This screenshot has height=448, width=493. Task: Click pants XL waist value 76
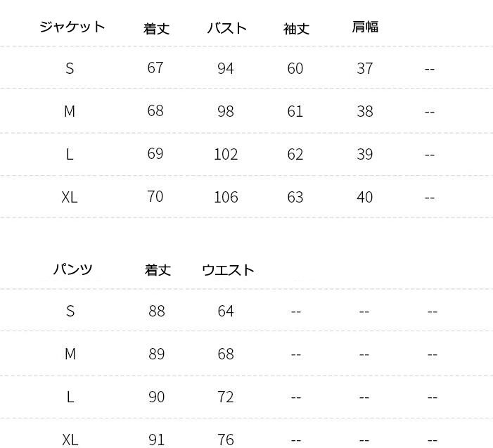click(x=226, y=440)
